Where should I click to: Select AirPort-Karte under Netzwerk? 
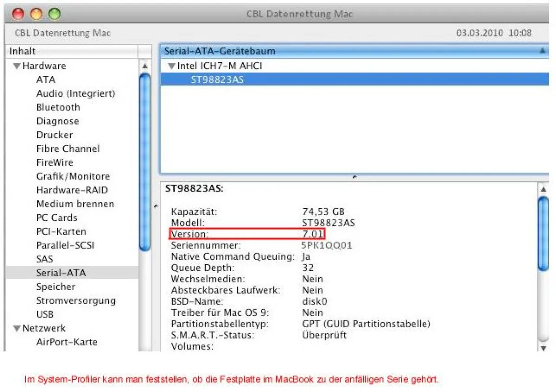[68, 342]
